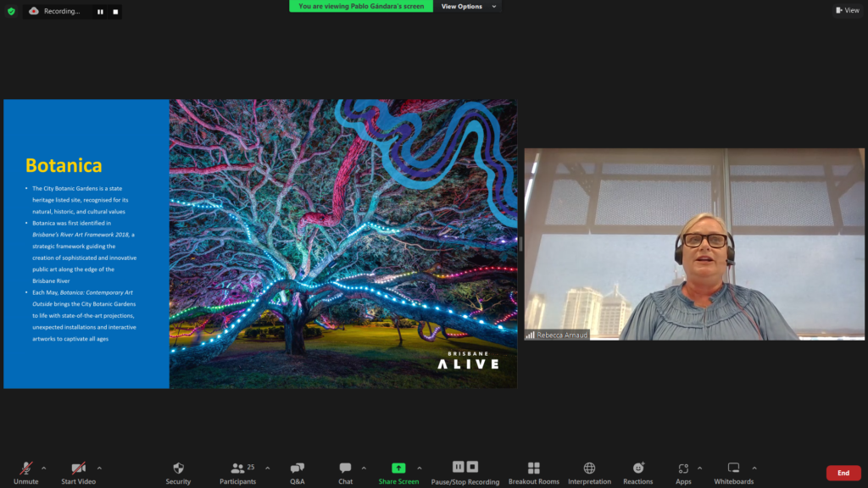Click the View layout menu button
Screen dimensions: 868x488
pos(847,11)
